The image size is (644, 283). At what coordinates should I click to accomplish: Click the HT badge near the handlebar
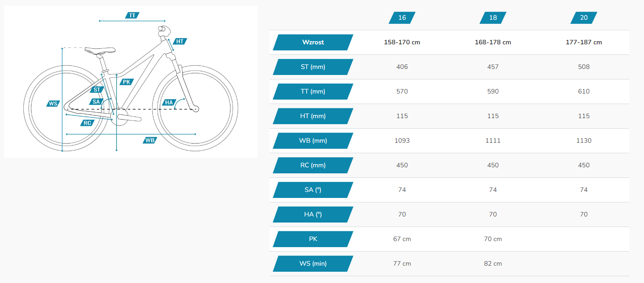180,41
